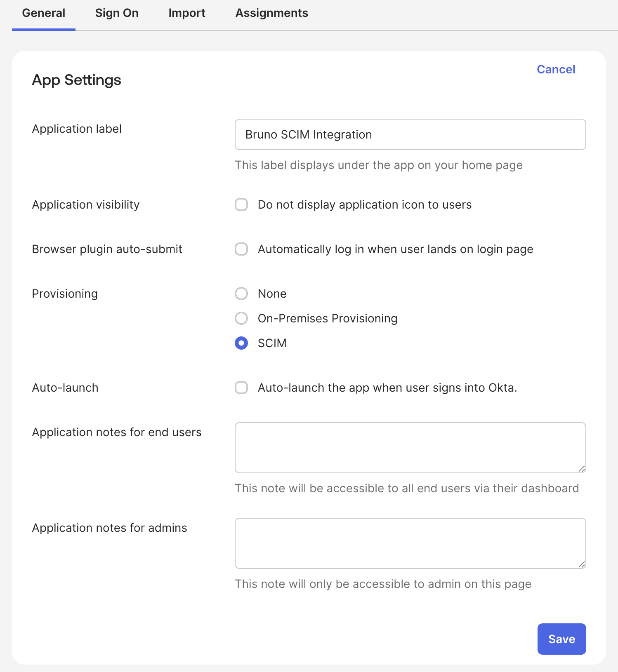Click the 'Provisioning' field name text
The image size is (618, 672).
point(65,294)
